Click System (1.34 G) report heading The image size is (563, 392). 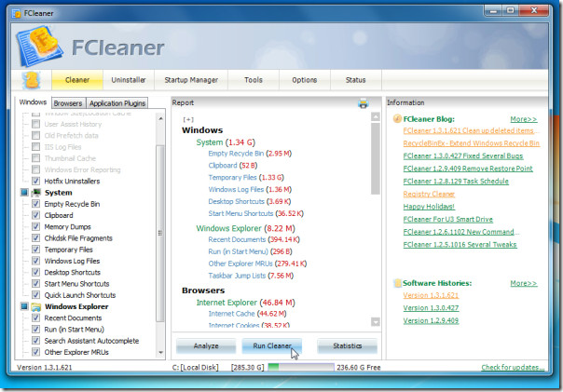coord(226,142)
